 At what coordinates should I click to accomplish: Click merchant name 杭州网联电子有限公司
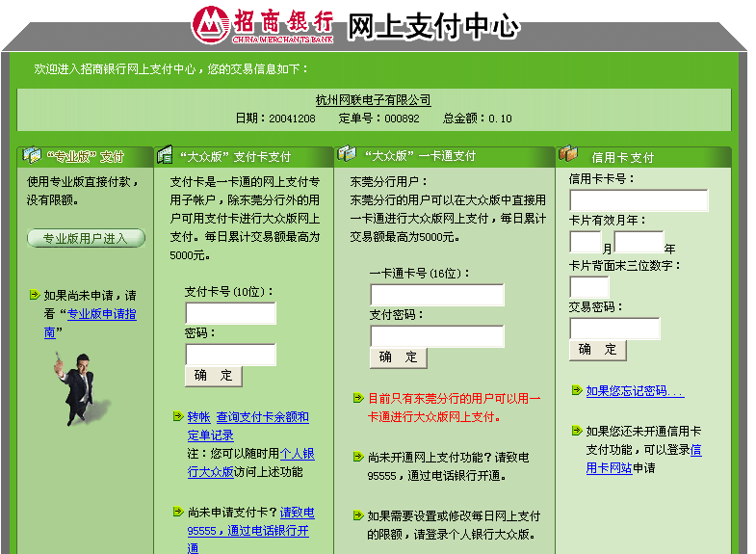pyautogui.click(x=373, y=100)
